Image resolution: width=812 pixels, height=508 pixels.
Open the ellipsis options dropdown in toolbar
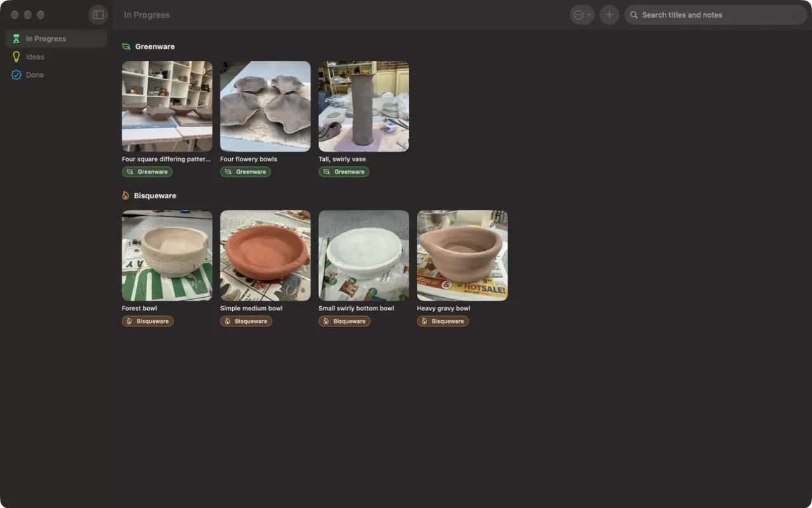tap(582, 15)
